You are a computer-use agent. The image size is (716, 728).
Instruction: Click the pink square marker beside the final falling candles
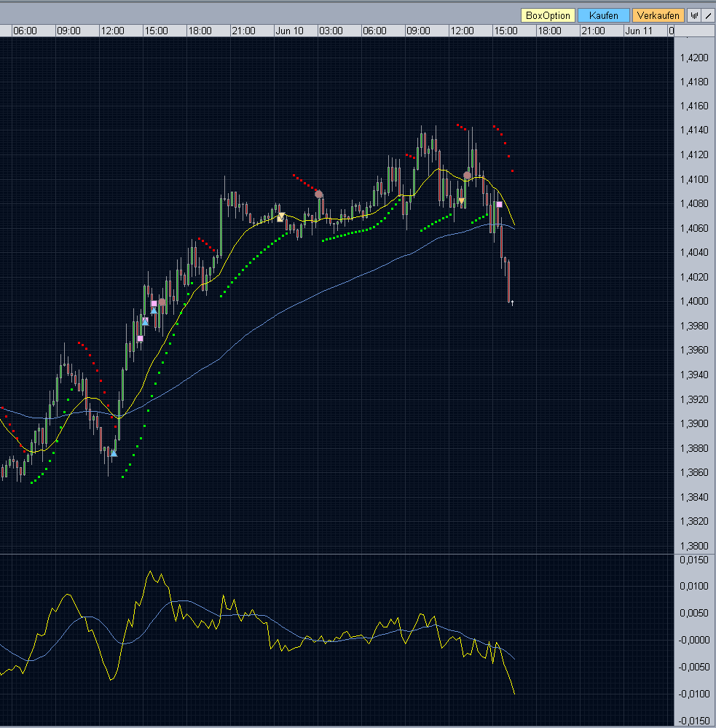(x=499, y=205)
